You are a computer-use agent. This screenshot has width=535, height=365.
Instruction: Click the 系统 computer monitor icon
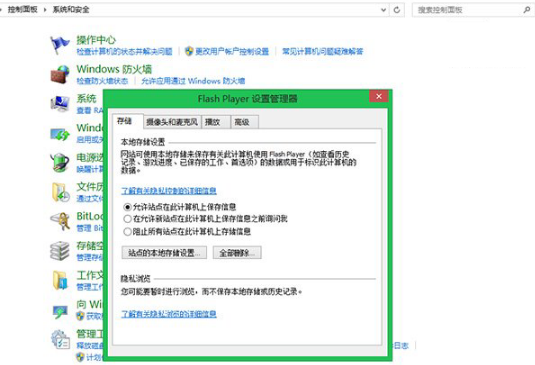60,104
